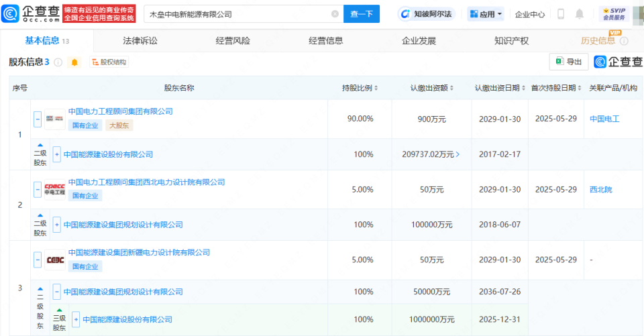Click 国有企业 tag in row 1

[x=85, y=125]
